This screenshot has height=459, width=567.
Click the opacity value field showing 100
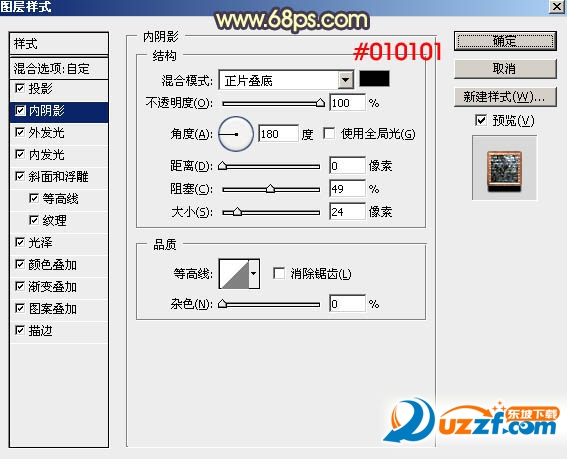(x=348, y=103)
